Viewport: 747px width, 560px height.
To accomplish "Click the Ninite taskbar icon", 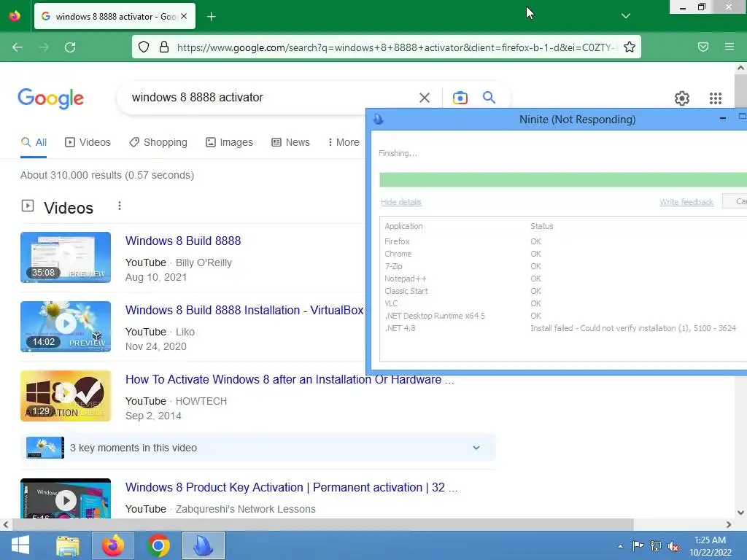I will [204, 545].
